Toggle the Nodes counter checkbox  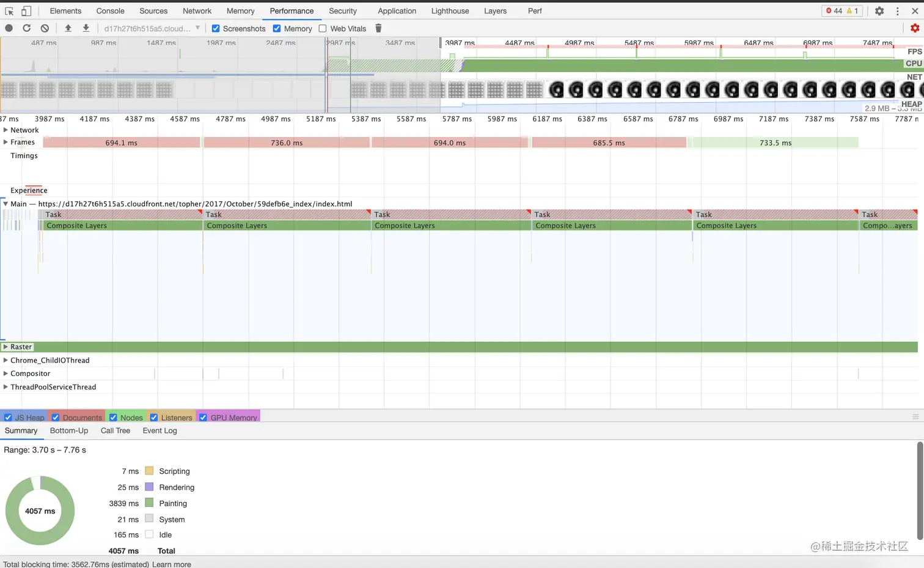pyautogui.click(x=113, y=418)
